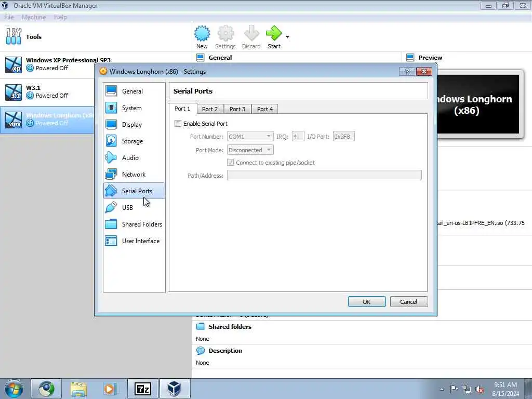Show hidden system tray icons

click(442, 389)
